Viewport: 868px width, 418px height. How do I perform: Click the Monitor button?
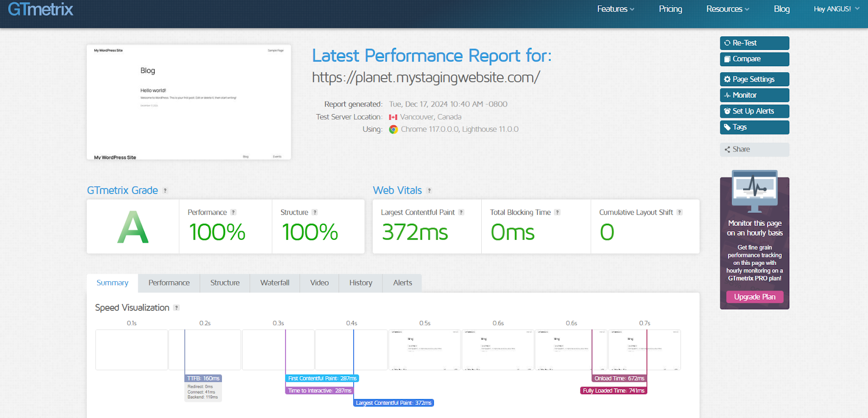coord(755,95)
